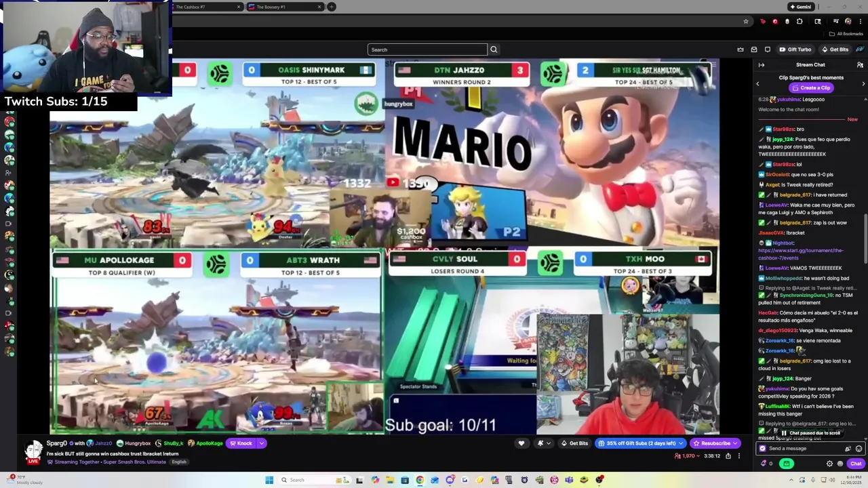Viewport: 868px width, 488px height.
Task: Open start.gg tournament link in chat
Action: (801, 253)
